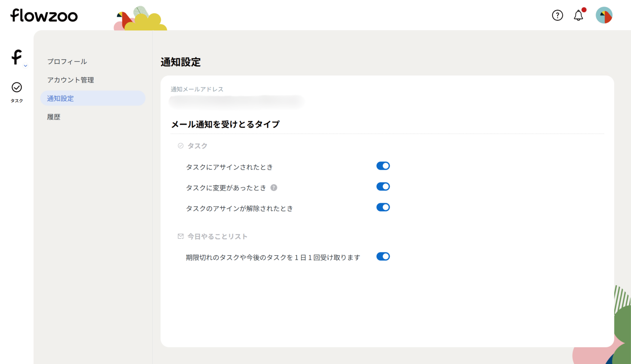
Task: Open the user avatar menu
Action: [604, 15]
